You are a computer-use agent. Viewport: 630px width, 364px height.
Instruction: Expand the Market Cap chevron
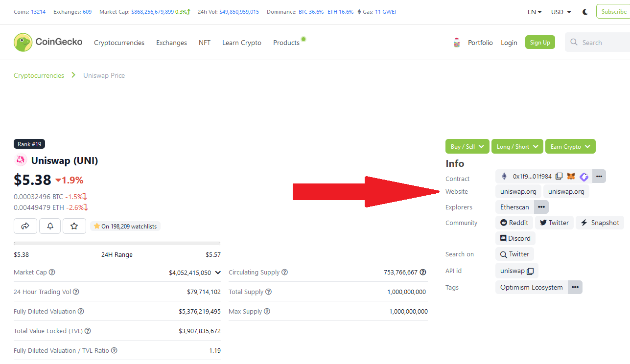point(218,273)
